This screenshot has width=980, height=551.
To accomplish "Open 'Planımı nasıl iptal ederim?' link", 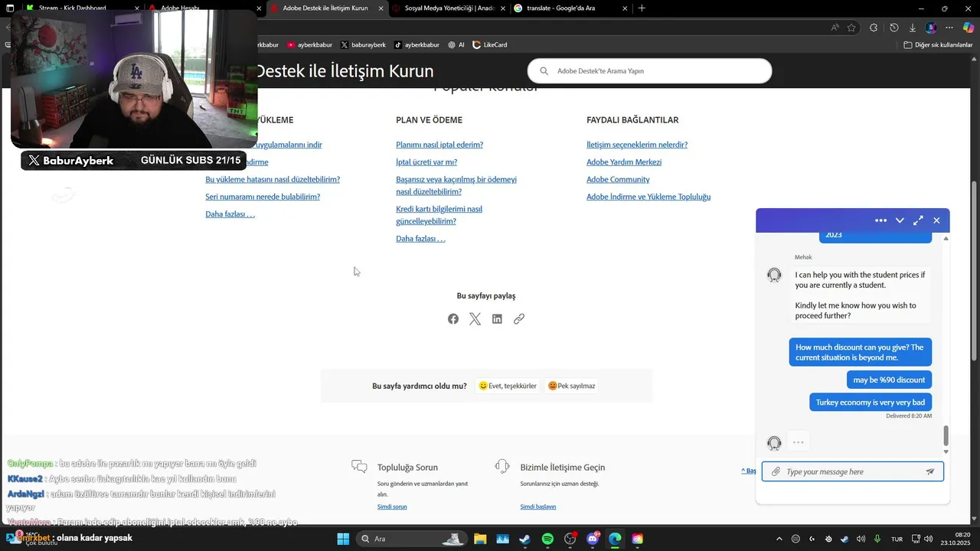I will click(439, 145).
